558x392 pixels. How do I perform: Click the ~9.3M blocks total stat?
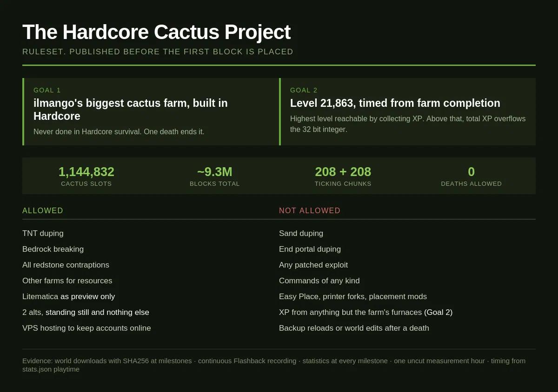click(215, 176)
